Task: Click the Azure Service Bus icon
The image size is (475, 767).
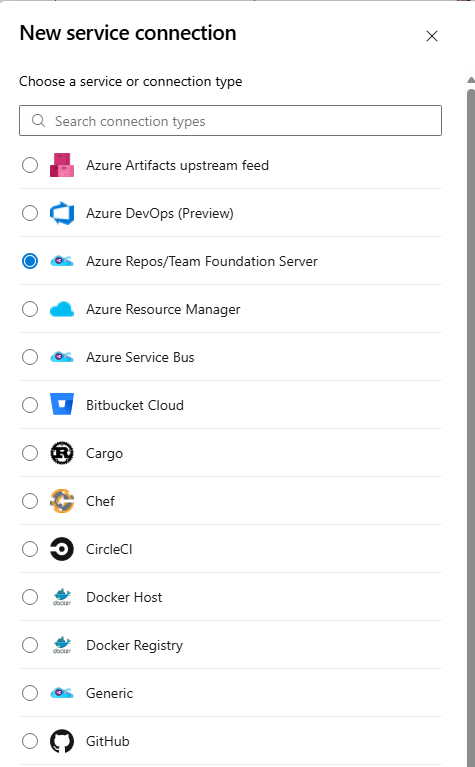Action: click(x=62, y=357)
